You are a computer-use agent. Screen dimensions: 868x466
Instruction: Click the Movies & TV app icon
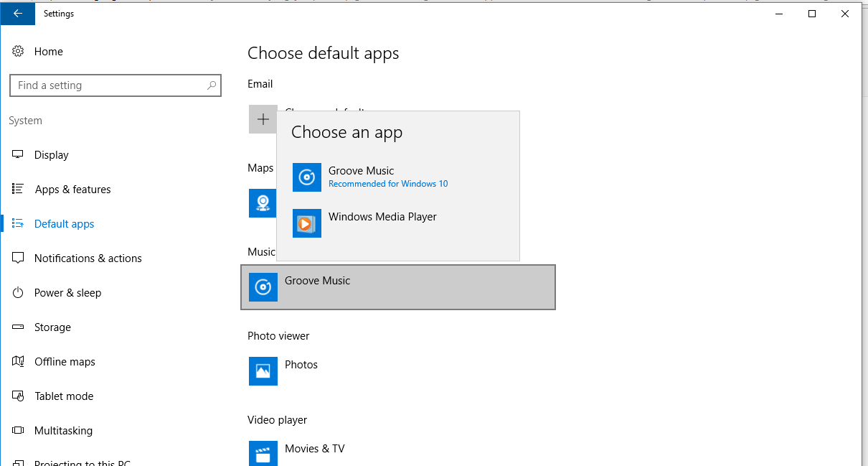(x=263, y=454)
